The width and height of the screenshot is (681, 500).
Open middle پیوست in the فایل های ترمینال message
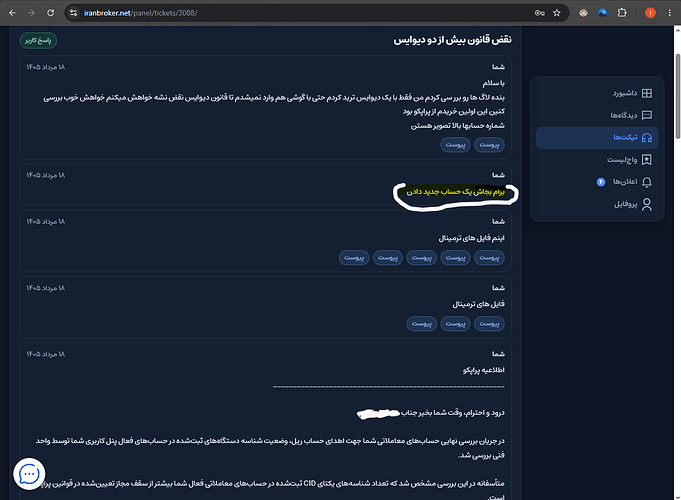456,324
